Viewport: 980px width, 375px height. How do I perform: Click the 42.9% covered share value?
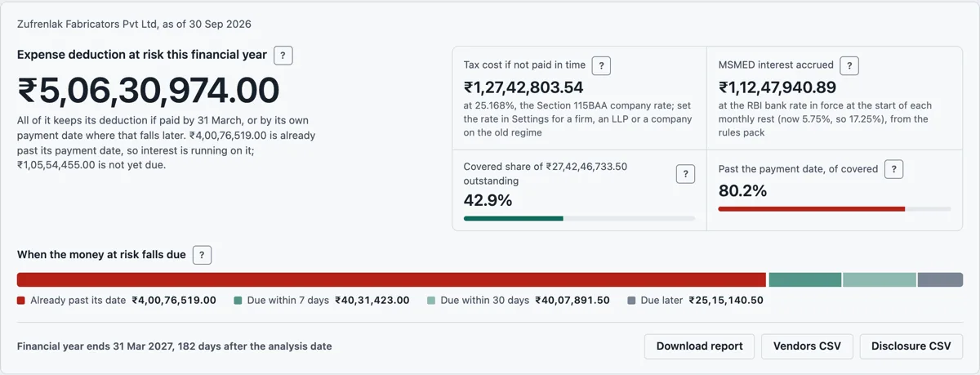[x=488, y=200]
